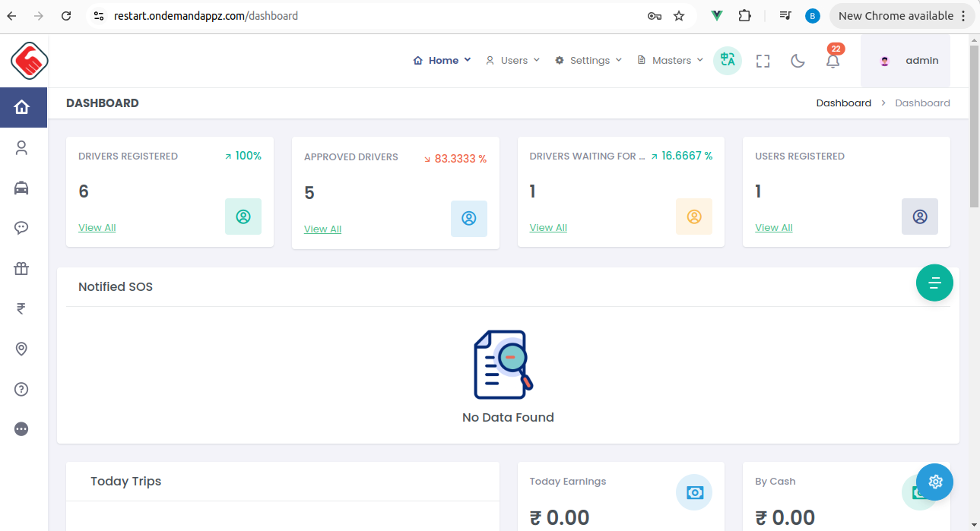
Task: Enable fullscreen mode from the top bar
Action: [x=763, y=60]
